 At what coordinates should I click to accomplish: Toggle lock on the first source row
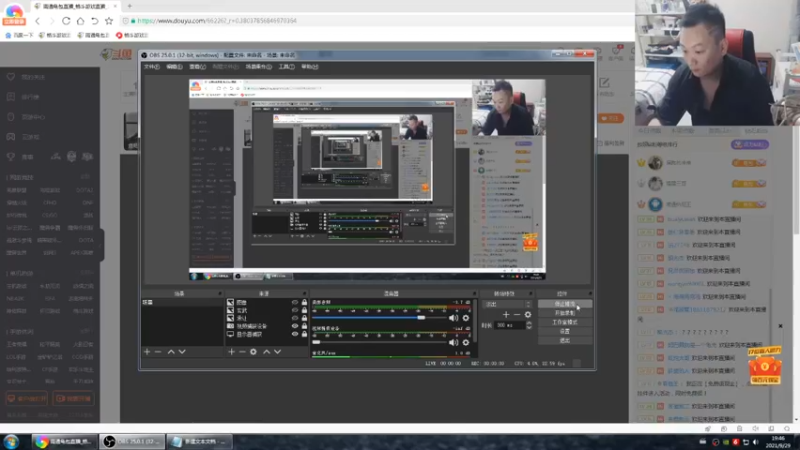coord(305,303)
